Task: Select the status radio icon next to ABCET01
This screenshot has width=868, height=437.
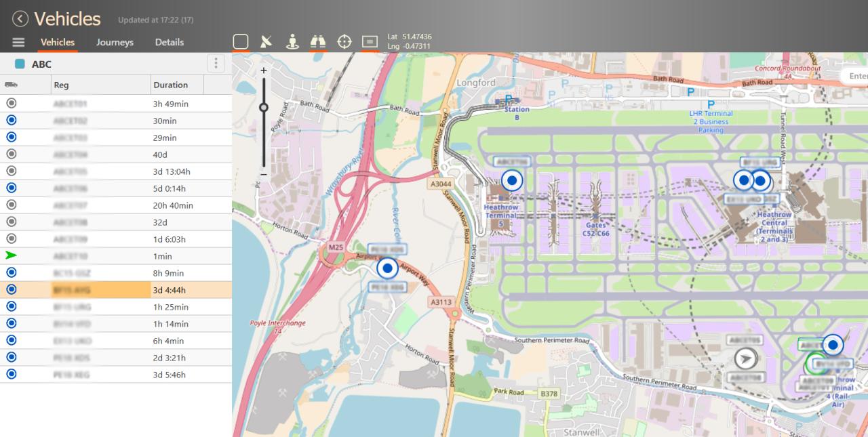Action: tap(9, 102)
